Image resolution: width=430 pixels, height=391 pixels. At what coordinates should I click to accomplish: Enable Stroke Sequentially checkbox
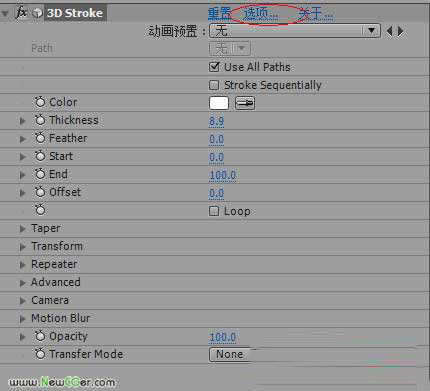(214, 85)
